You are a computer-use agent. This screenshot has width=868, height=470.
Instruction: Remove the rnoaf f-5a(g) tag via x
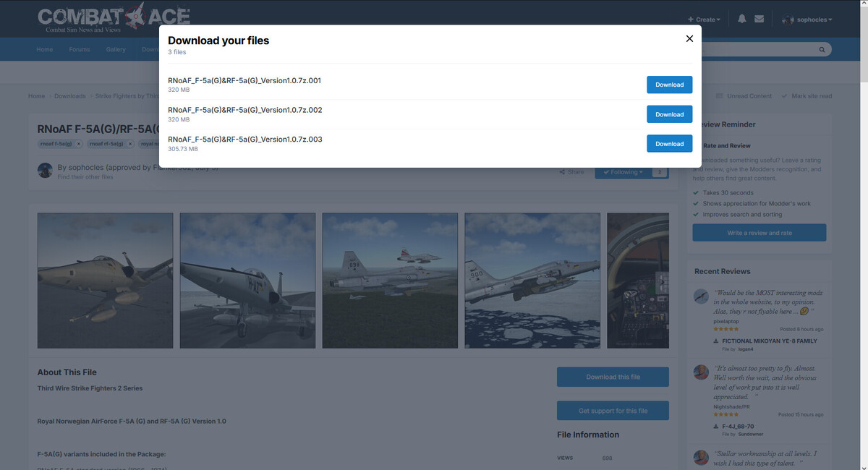click(x=79, y=144)
